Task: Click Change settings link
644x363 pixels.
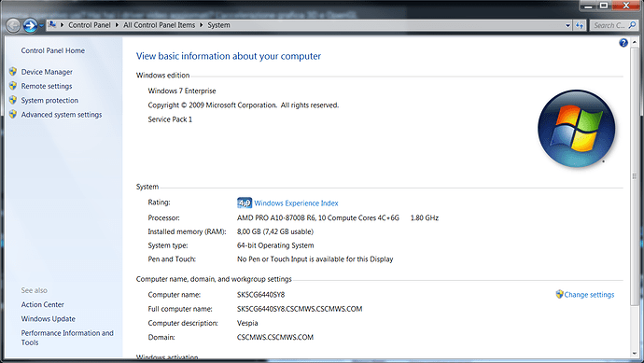Action: pyautogui.click(x=589, y=295)
